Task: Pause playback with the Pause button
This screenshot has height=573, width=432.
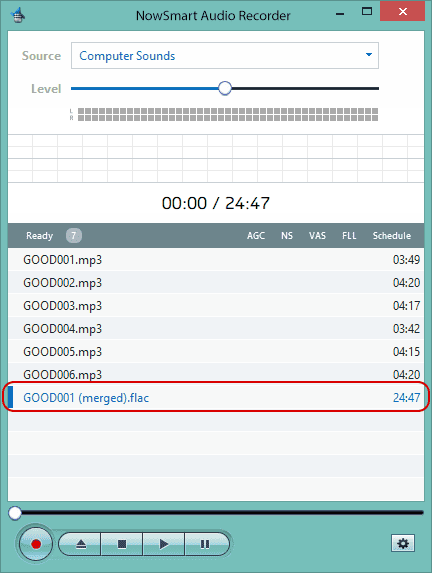Action: click(206, 544)
